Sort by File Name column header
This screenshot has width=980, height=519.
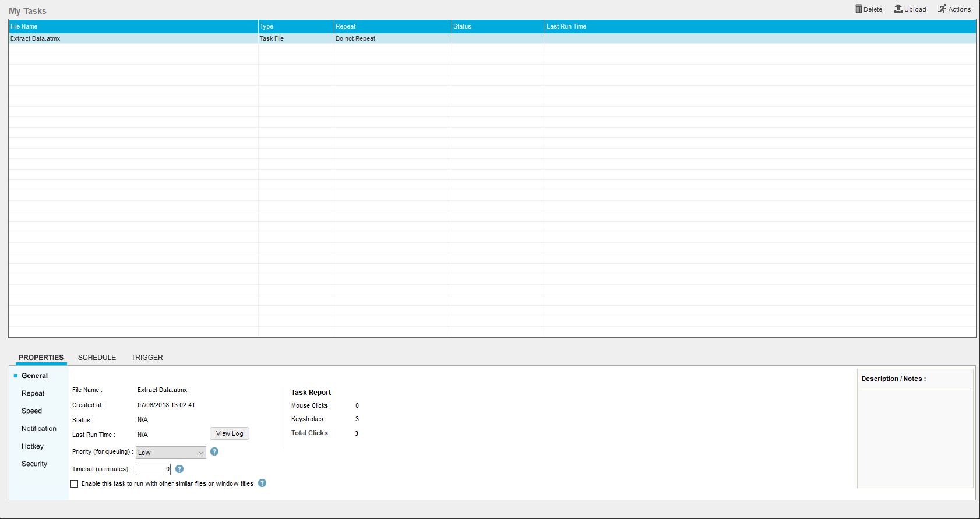[x=133, y=26]
